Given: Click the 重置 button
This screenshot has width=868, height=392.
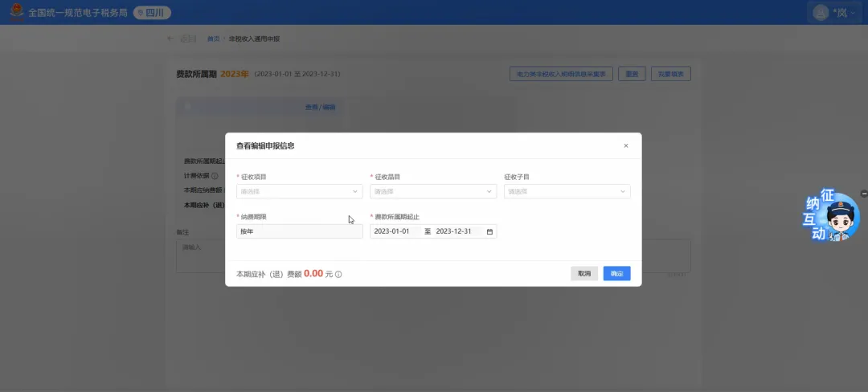Looking at the screenshot, I should tap(632, 74).
